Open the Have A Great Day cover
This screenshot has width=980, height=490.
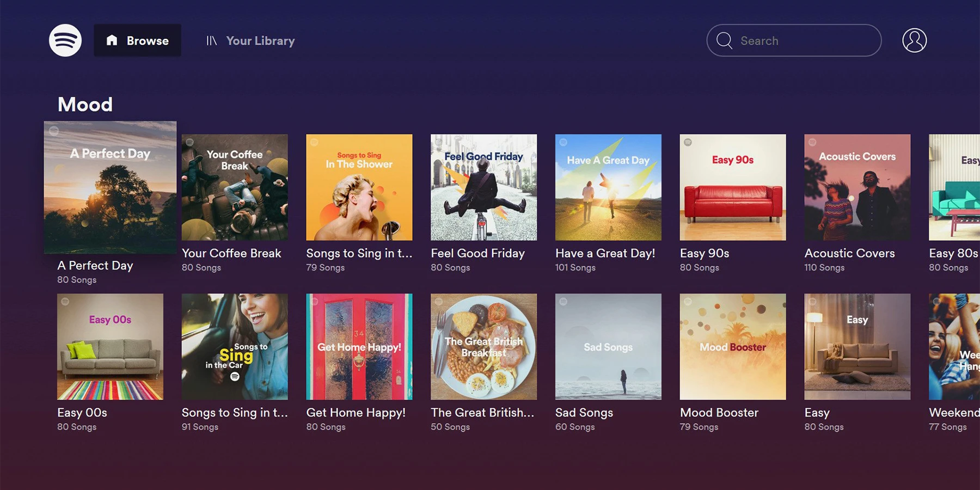tap(608, 187)
